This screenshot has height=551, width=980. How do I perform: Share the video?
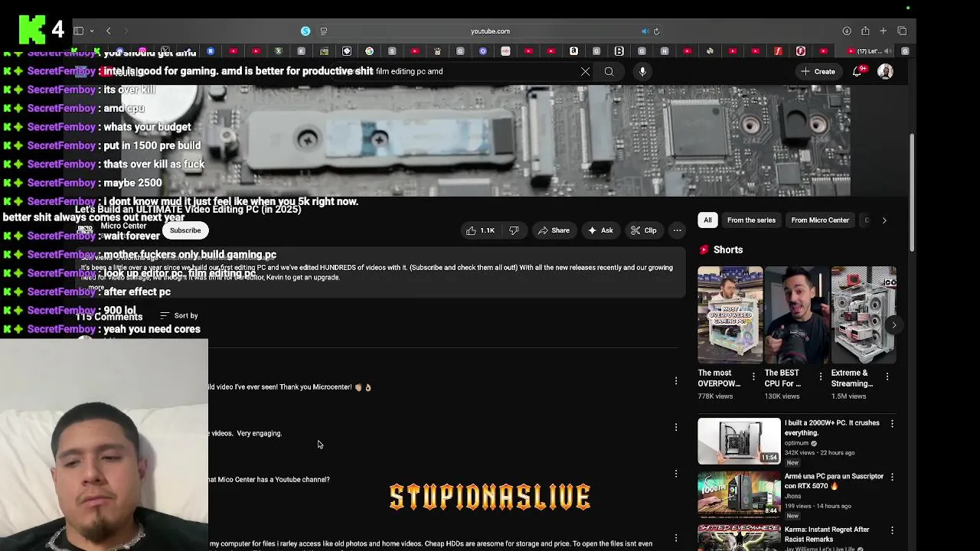point(554,230)
